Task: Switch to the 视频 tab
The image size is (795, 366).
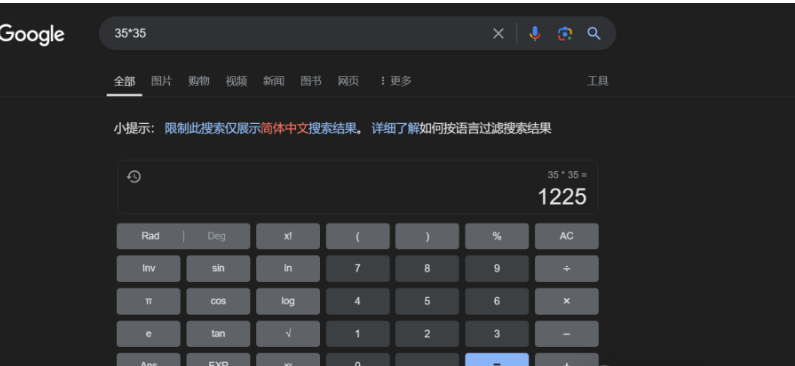Action: (236, 81)
